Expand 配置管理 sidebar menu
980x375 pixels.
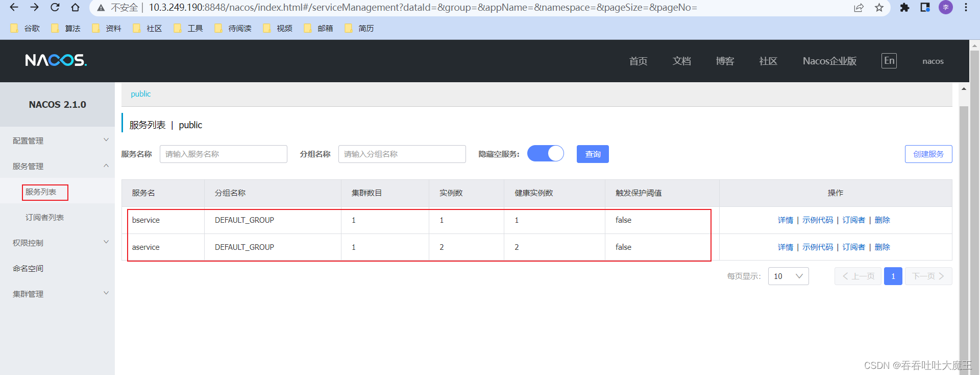click(x=57, y=140)
